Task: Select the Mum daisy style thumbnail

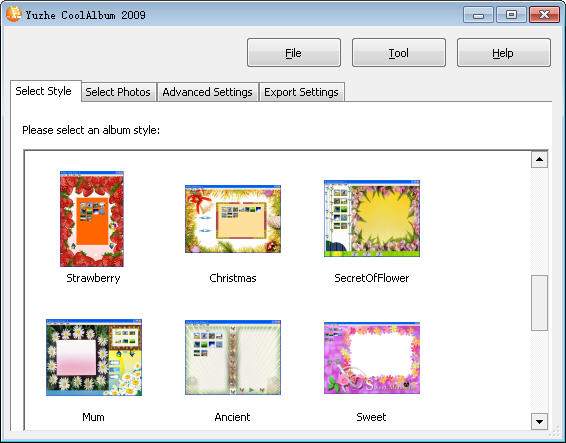Action: (94, 357)
